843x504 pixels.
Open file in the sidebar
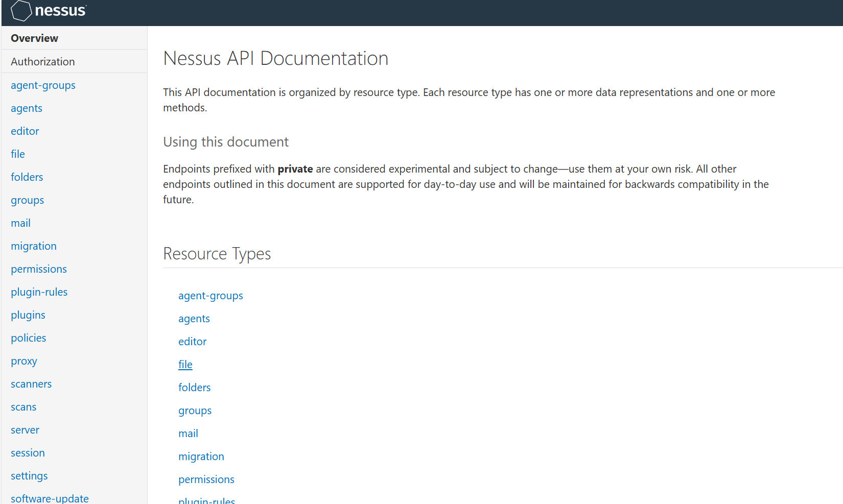coord(18,154)
